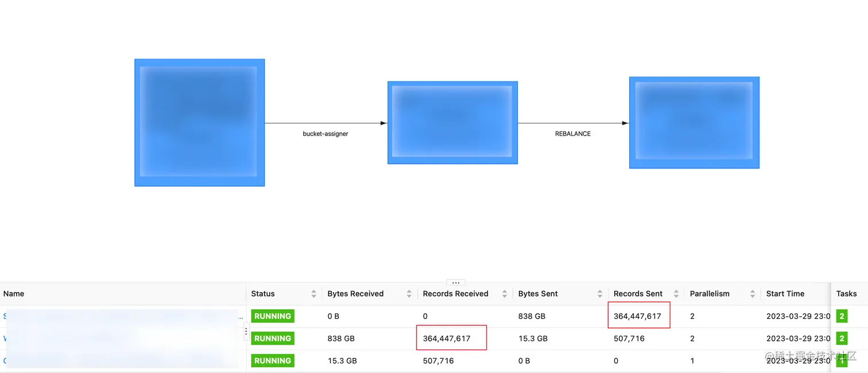Open the vertex name link in the 0 B received row
This screenshot has height=373, width=868.
coord(123,316)
